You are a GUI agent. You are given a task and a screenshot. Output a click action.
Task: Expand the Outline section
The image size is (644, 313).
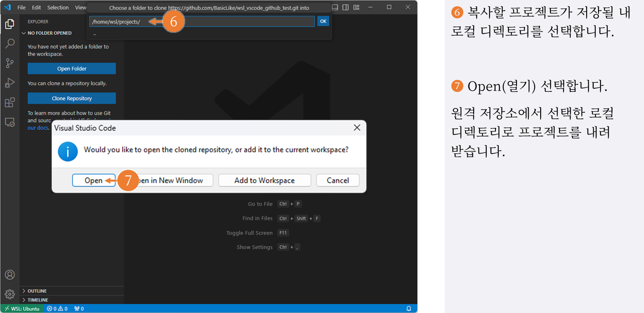pyautogui.click(x=72, y=291)
